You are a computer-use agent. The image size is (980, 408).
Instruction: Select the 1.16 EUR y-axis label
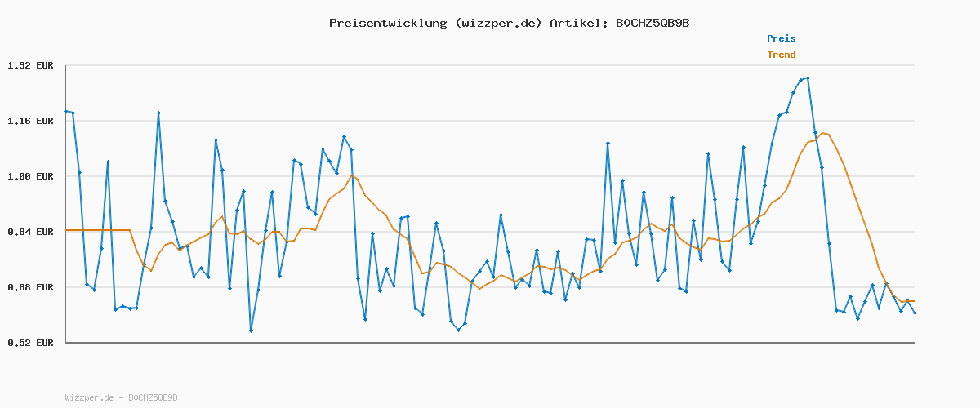pos(30,121)
